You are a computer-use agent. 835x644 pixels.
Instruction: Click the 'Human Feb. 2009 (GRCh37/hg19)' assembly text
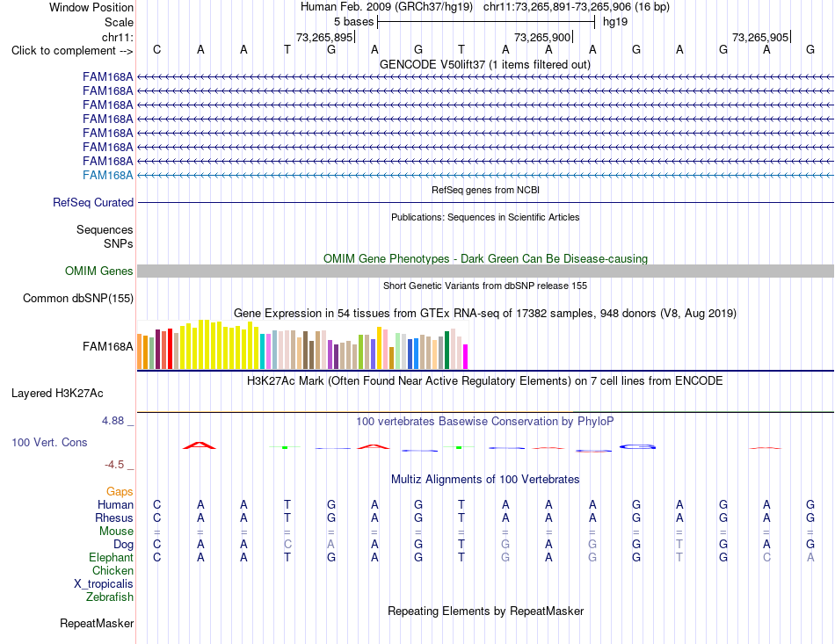click(x=387, y=7)
